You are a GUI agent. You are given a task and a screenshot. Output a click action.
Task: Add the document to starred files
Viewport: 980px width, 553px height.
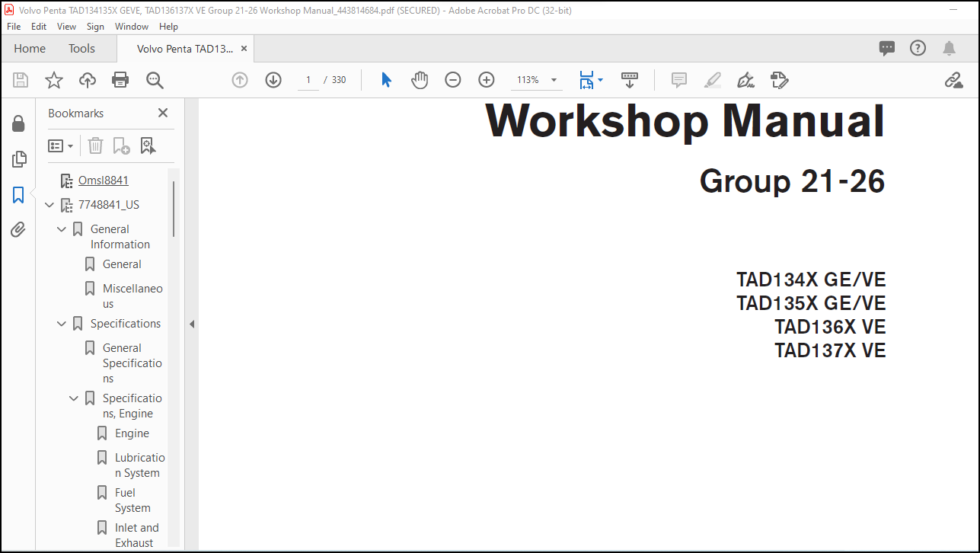click(x=54, y=80)
